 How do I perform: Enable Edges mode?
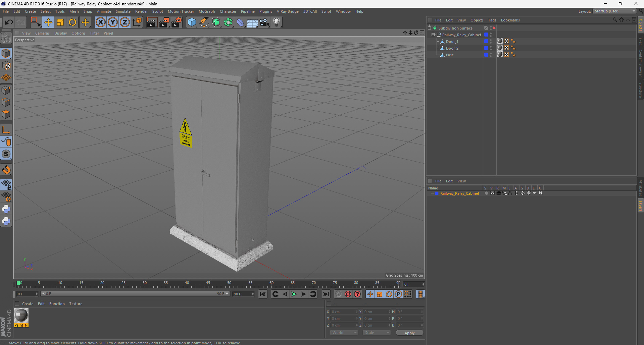tap(6, 102)
